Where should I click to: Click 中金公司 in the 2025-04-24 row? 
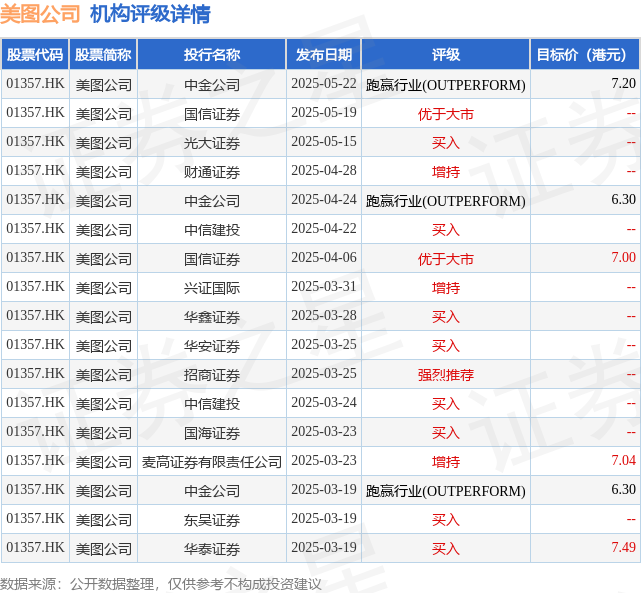(212, 201)
